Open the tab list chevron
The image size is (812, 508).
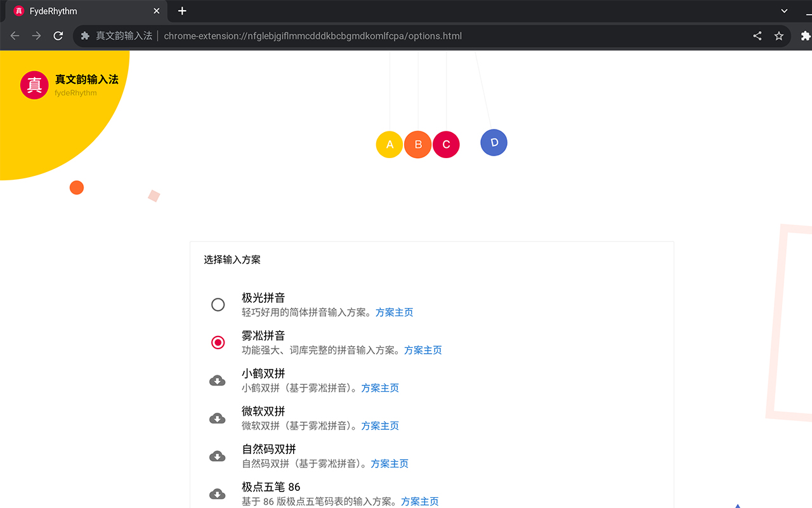pos(783,11)
